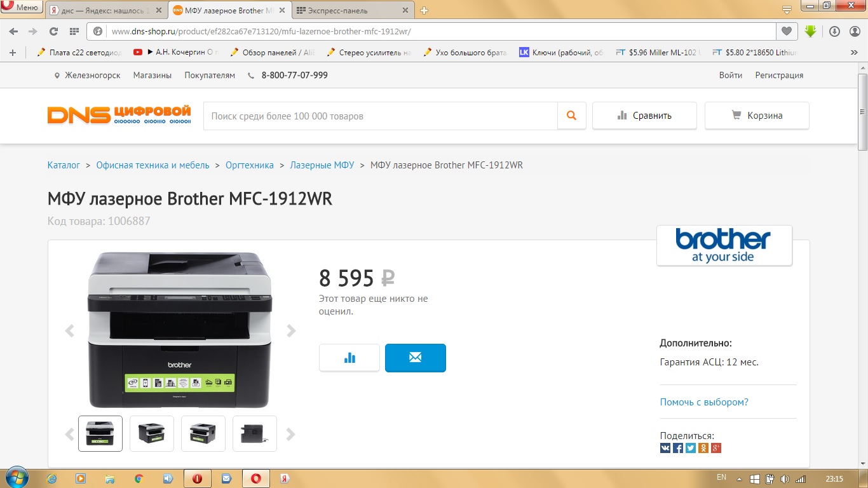Click the Brother at your side brand logo
Viewport: 868px width, 488px height.
pyautogui.click(x=724, y=245)
